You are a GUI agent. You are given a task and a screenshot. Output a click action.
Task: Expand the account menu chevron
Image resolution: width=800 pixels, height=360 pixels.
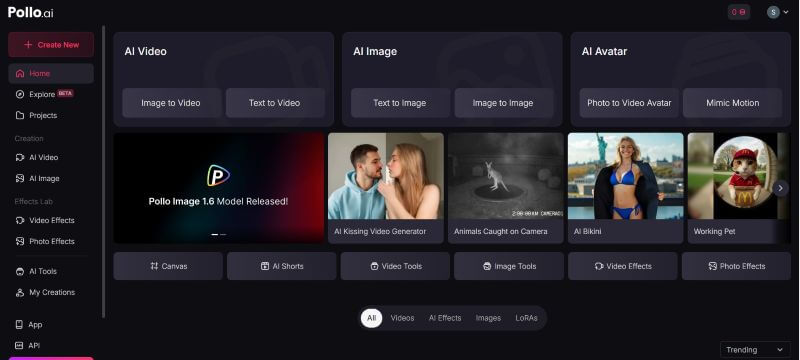coord(786,12)
